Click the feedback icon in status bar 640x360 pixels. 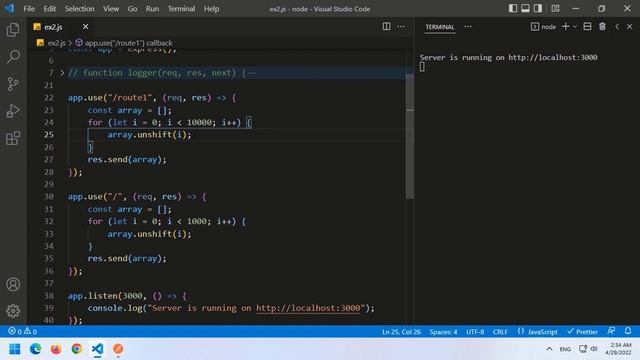point(611,331)
